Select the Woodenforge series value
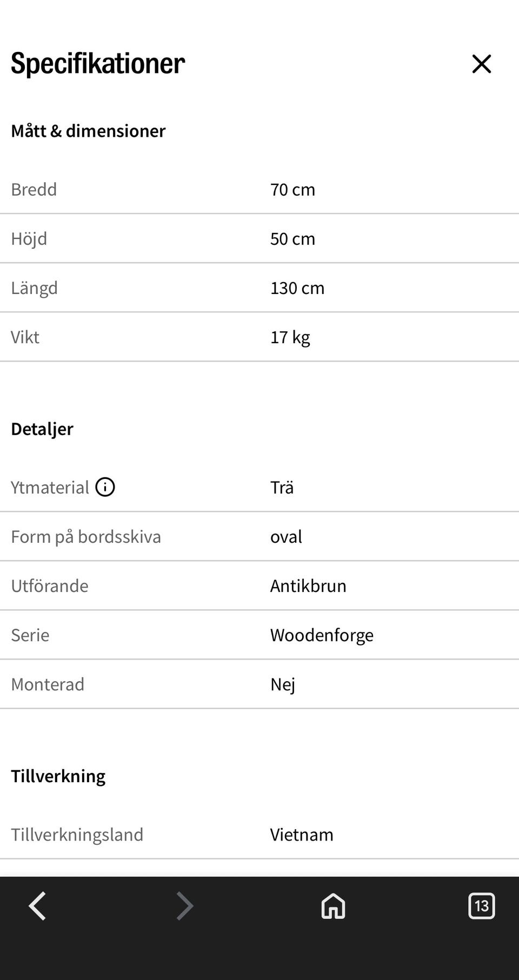519x980 pixels. (322, 635)
